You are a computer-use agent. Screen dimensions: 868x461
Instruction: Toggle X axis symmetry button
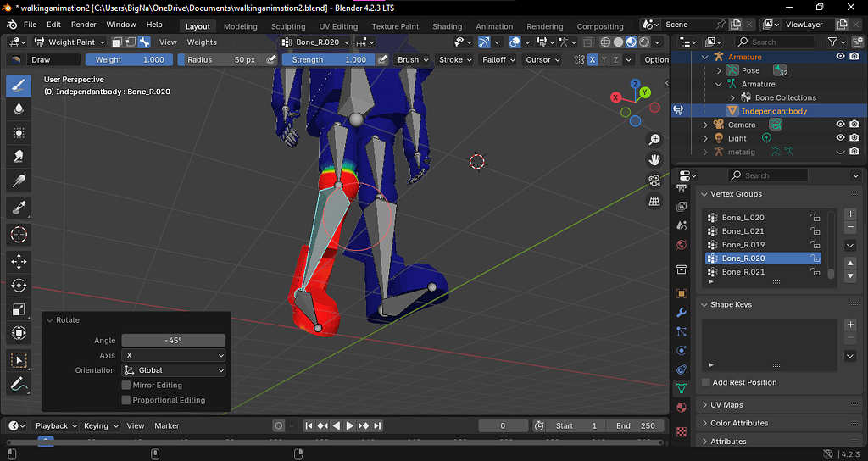tap(593, 60)
